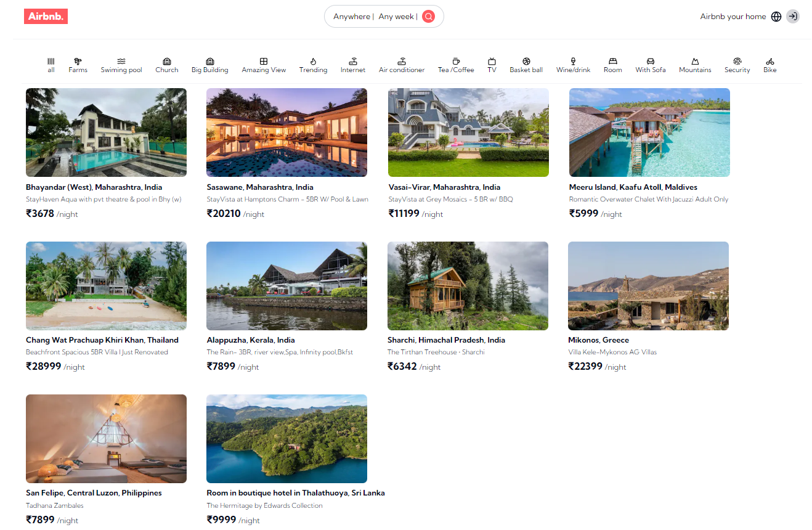Open the globe language icon
Screen dimensions: 812x530
[x=776, y=17]
